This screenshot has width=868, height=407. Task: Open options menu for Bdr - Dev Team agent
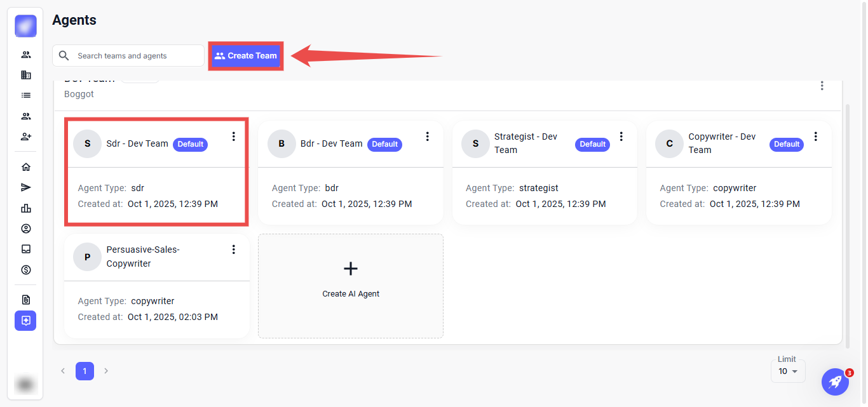click(x=428, y=137)
